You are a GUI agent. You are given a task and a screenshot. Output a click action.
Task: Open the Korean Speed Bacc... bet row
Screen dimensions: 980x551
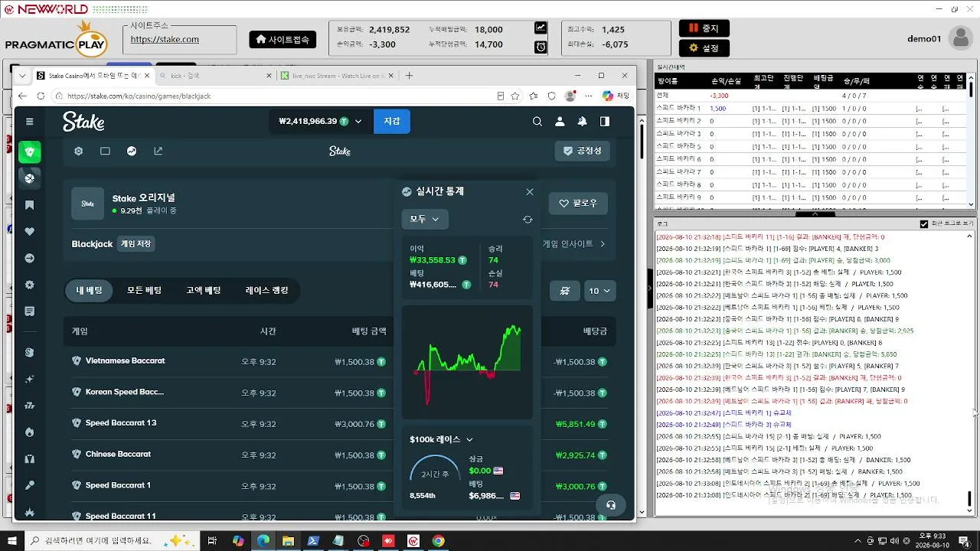click(x=340, y=393)
